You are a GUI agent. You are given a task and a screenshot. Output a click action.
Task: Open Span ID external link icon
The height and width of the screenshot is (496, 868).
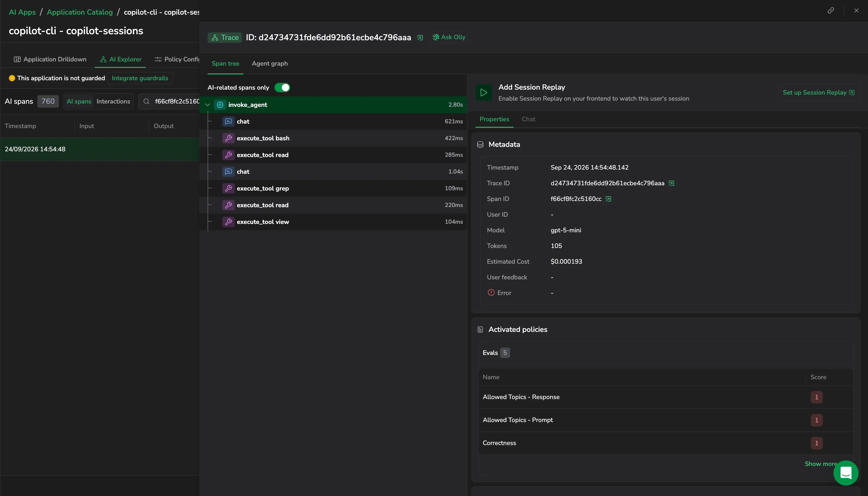tap(608, 199)
